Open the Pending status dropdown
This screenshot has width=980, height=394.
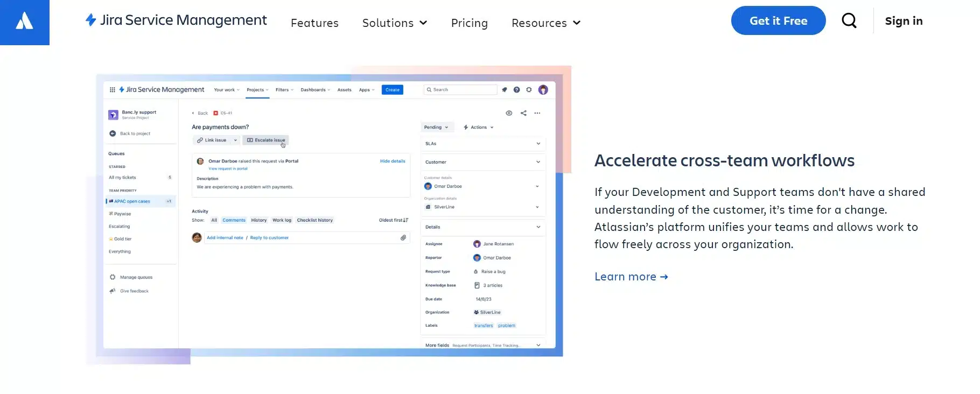[x=436, y=128]
